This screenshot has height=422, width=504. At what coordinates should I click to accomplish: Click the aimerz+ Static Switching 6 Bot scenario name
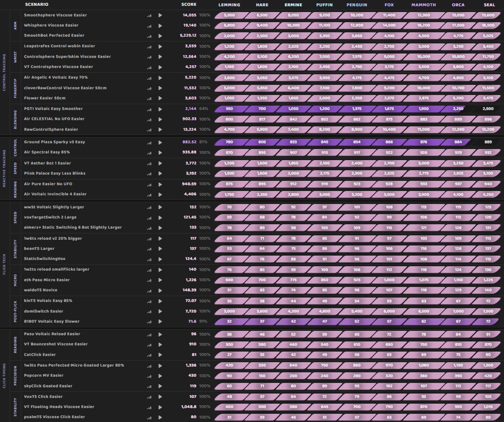(73, 228)
